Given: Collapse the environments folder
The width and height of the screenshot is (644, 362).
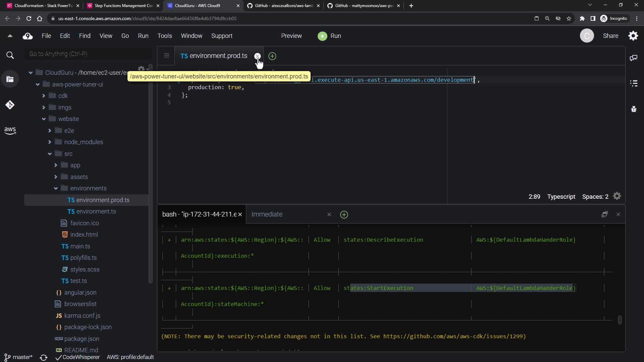Looking at the screenshot, I should [56, 188].
